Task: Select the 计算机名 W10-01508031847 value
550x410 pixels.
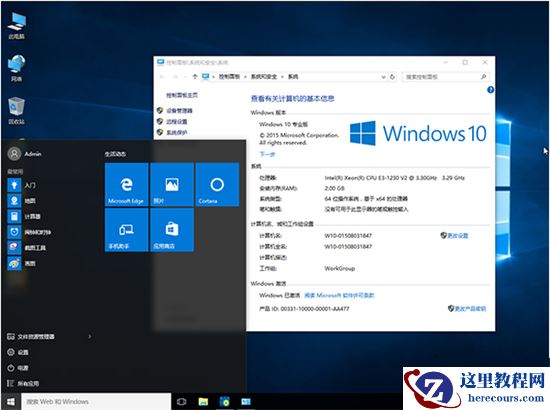Action: click(348, 236)
